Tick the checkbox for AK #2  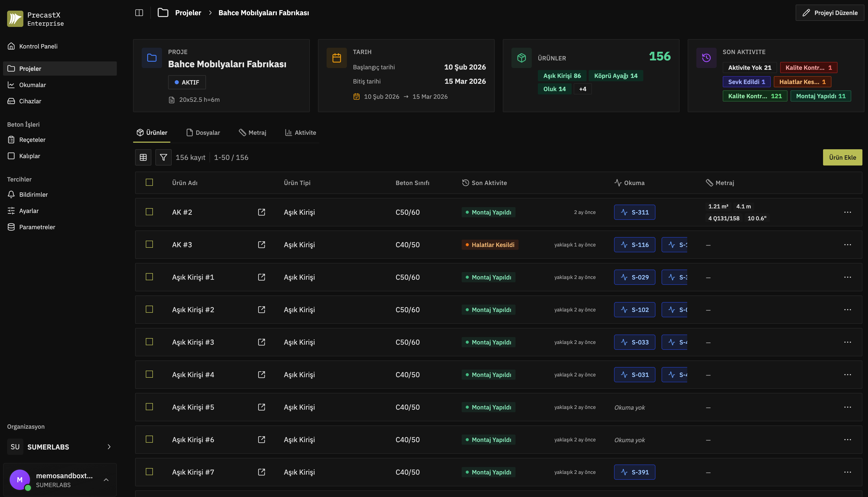click(x=149, y=212)
